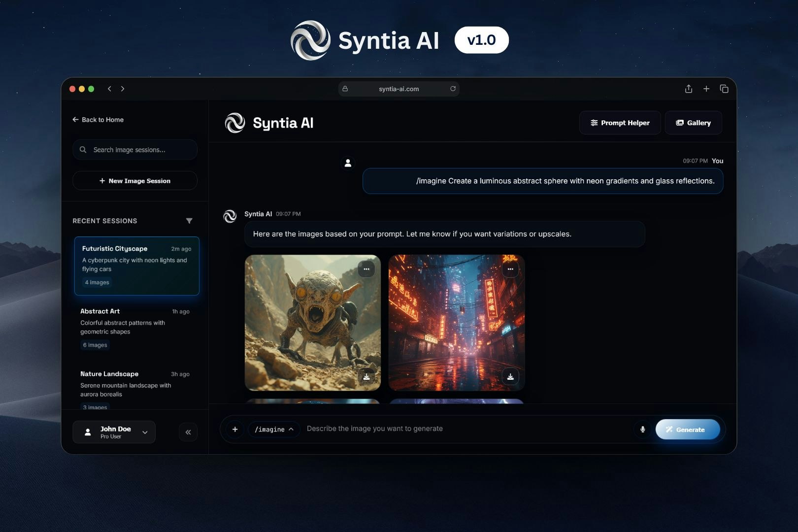798x532 pixels.
Task: Open the Futuristic Cityscape session
Action: point(136,266)
